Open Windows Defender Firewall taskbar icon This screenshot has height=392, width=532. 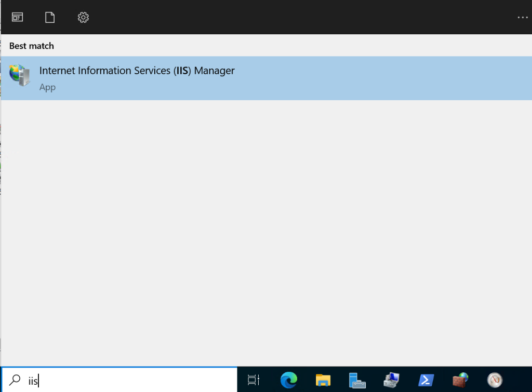460,380
